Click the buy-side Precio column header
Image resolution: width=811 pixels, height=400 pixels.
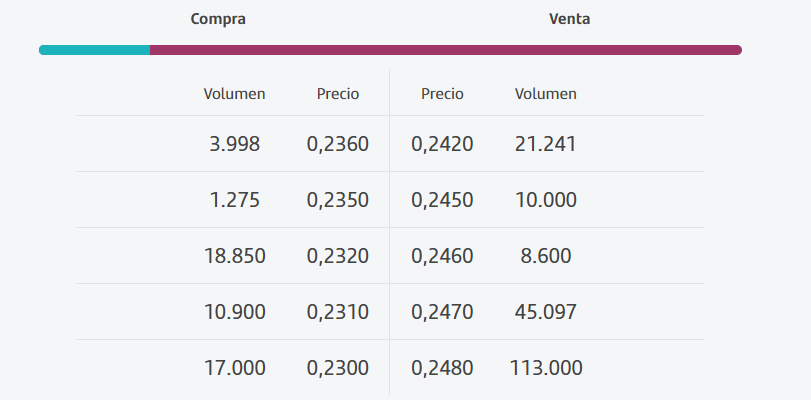(x=338, y=94)
